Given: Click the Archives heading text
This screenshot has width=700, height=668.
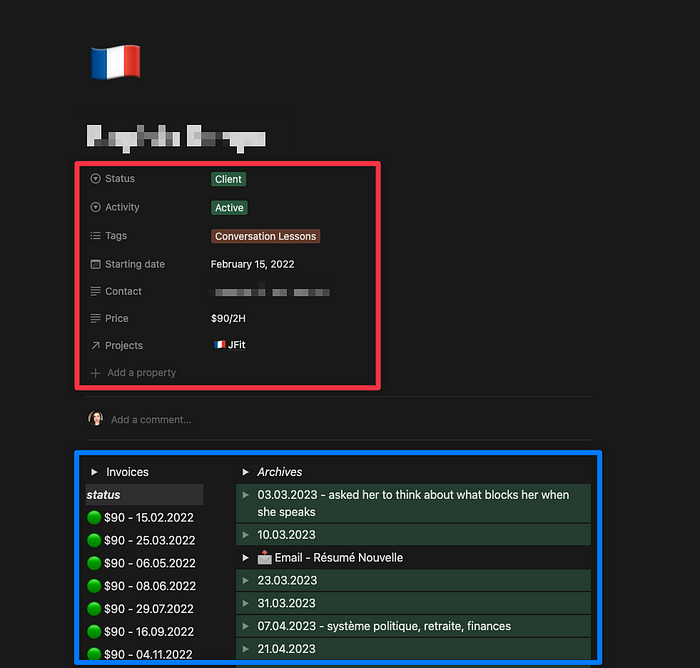Looking at the screenshot, I should pyautogui.click(x=279, y=472).
